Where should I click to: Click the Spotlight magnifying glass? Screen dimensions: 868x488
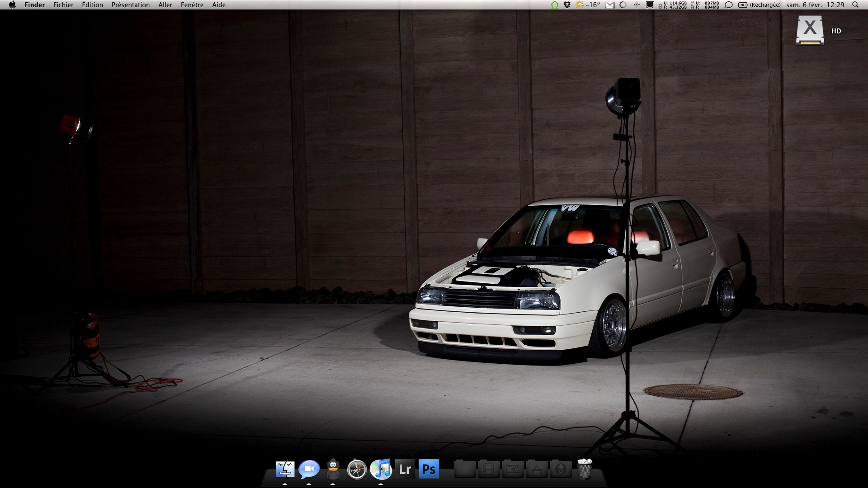(x=855, y=5)
